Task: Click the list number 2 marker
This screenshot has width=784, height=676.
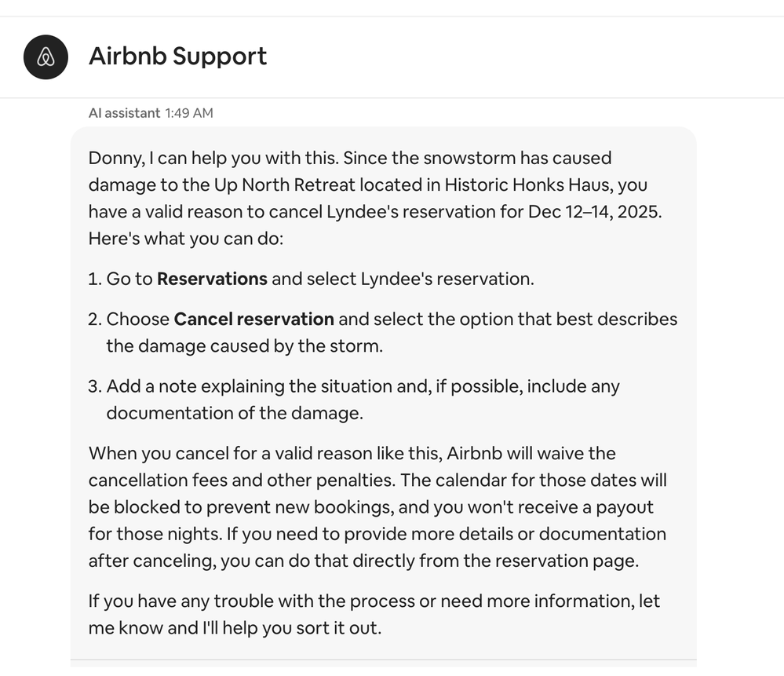Action: (94, 320)
